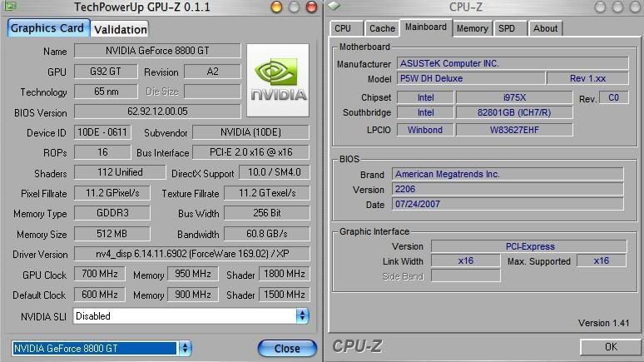Open the About tab in CPU-Z

[x=546, y=28]
